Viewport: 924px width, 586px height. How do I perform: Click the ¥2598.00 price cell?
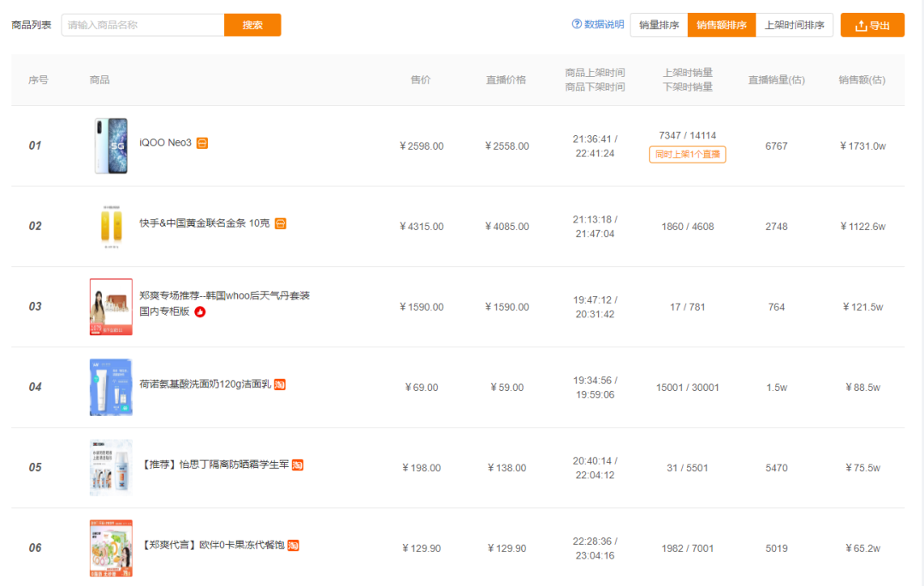click(x=421, y=146)
